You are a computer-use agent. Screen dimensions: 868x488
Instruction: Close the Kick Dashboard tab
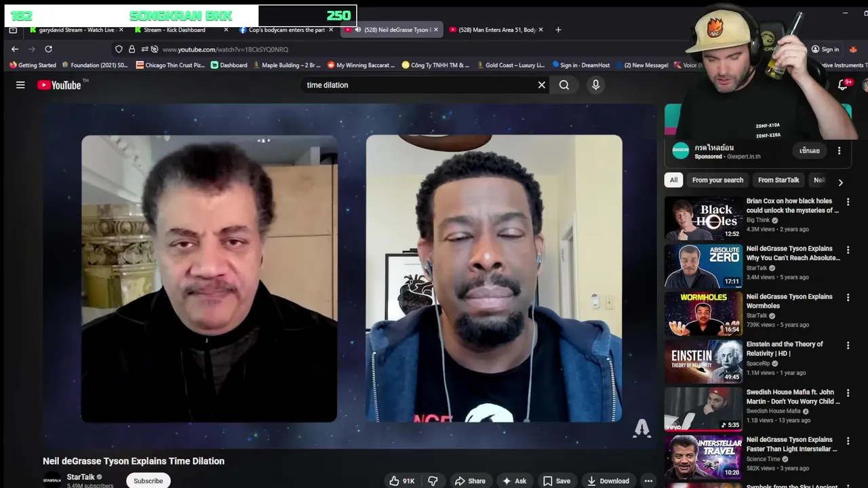(226, 30)
